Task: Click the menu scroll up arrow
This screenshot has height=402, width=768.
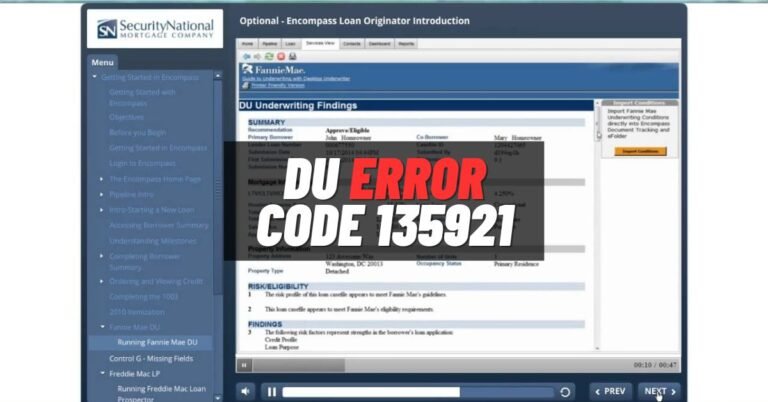Action: [x=218, y=76]
